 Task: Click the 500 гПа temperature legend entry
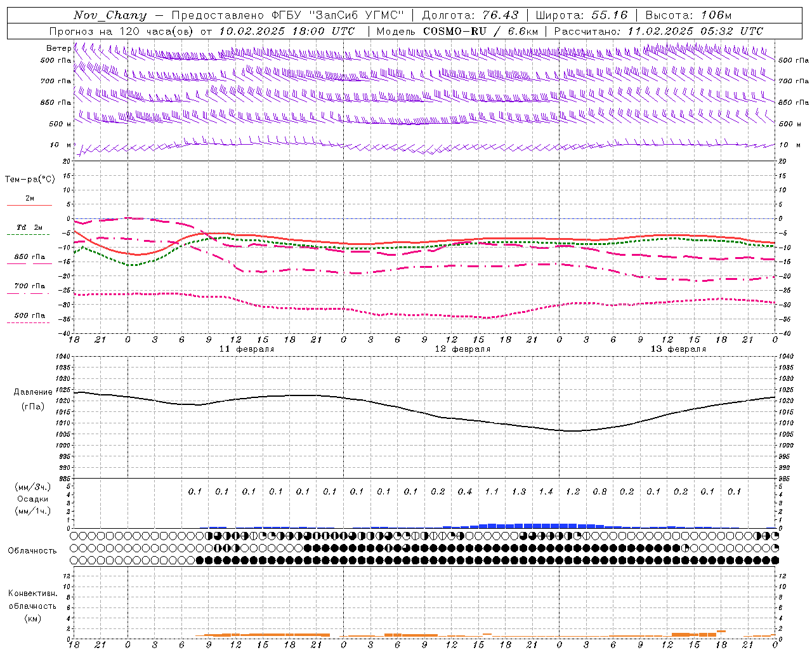(30, 315)
